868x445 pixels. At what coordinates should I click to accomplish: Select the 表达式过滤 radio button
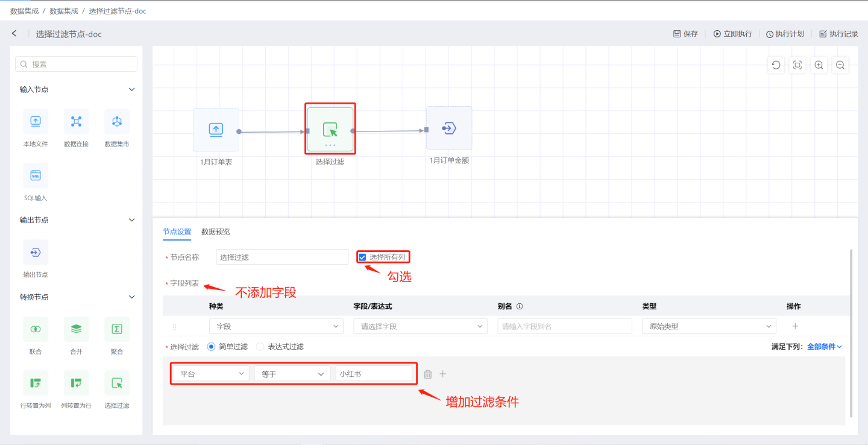260,347
